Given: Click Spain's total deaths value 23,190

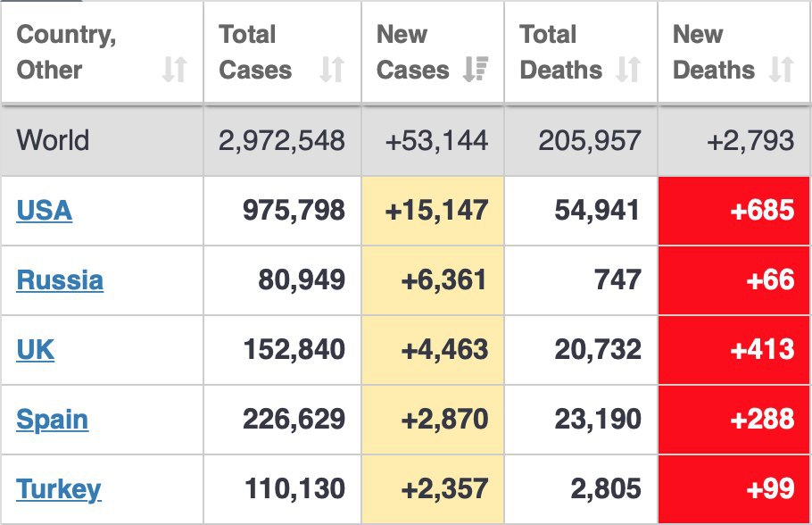Looking at the screenshot, I should [x=598, y=420].
